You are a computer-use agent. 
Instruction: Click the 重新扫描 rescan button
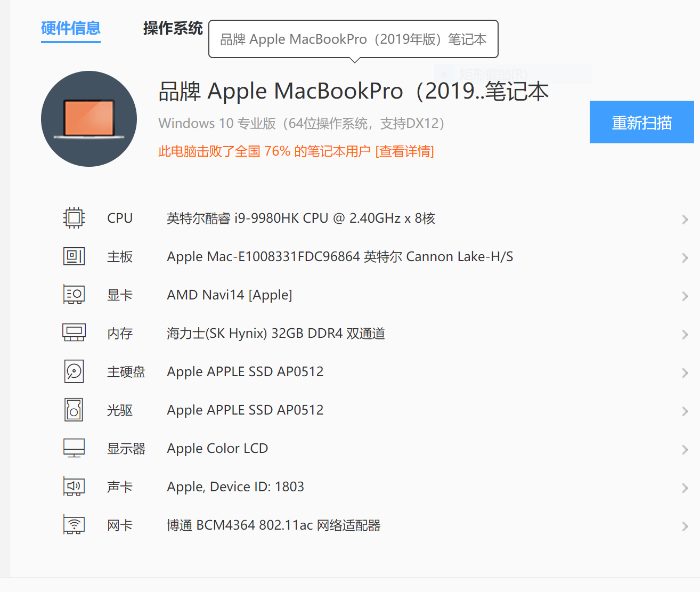(x=641, y=123)
